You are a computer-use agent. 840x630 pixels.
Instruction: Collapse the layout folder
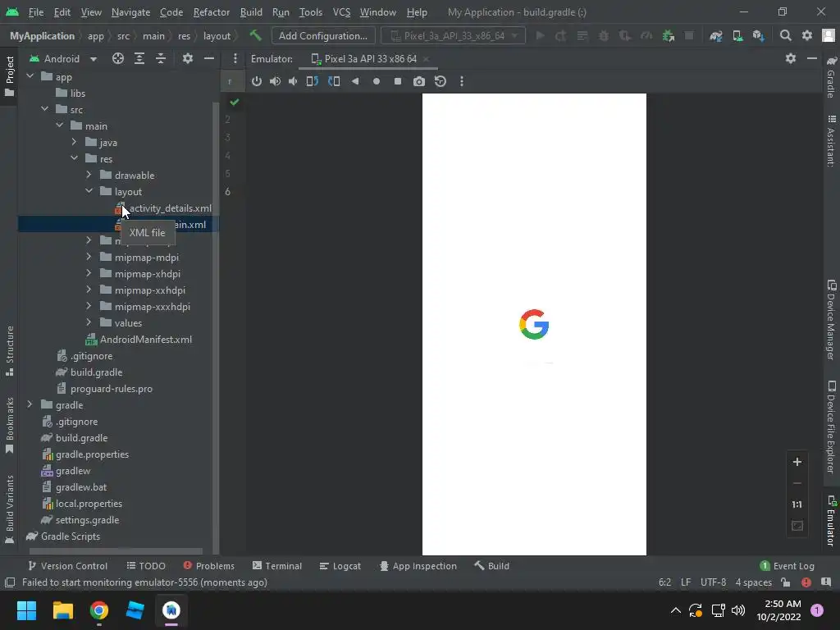[x=89, y=191]
